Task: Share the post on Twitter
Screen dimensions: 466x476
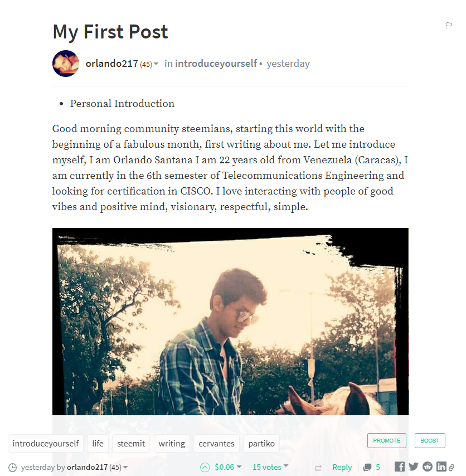Action: coord(413,467)
